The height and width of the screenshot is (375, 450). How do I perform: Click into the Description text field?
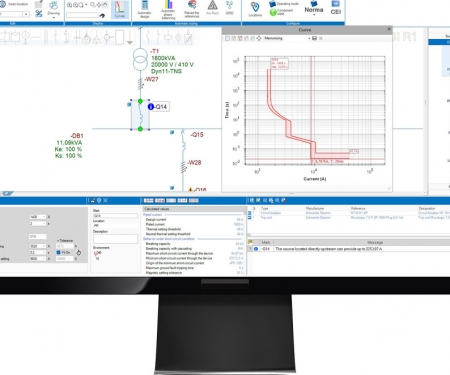[115, 239]
